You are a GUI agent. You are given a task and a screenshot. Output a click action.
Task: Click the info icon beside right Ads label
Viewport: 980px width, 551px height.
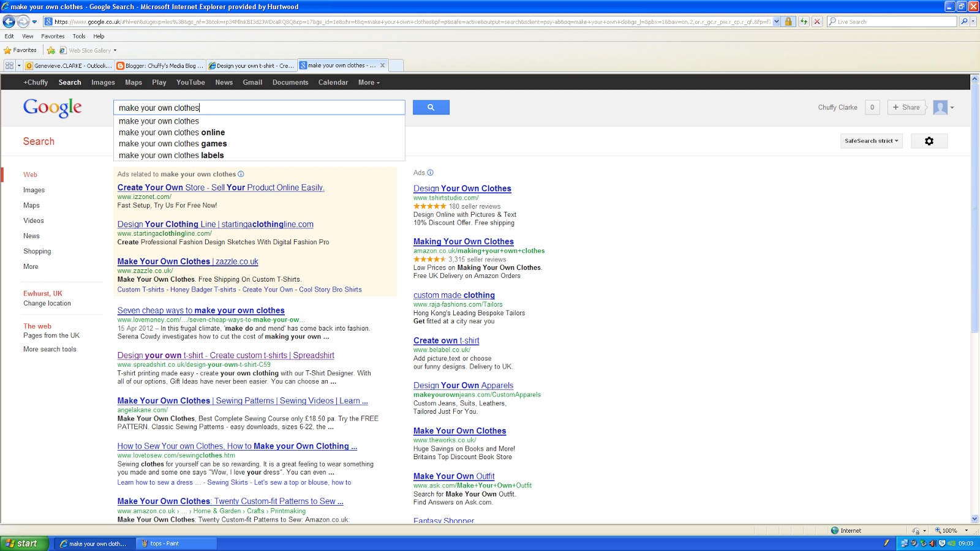[x=430, y=173]
